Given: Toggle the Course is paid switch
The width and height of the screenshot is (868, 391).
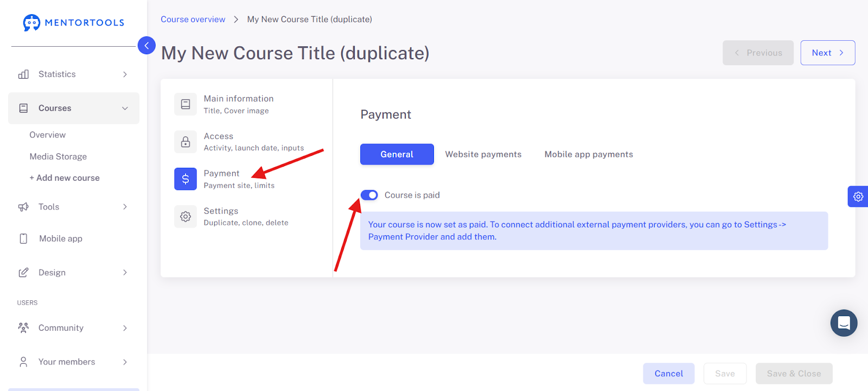Looking at the screenshot, I should 369,195.
